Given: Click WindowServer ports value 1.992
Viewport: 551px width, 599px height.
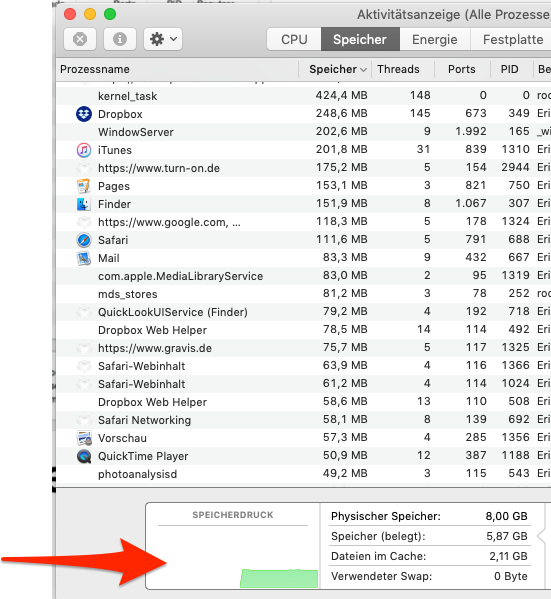Looking at the screenshot, I should click(x=471, y=131).
